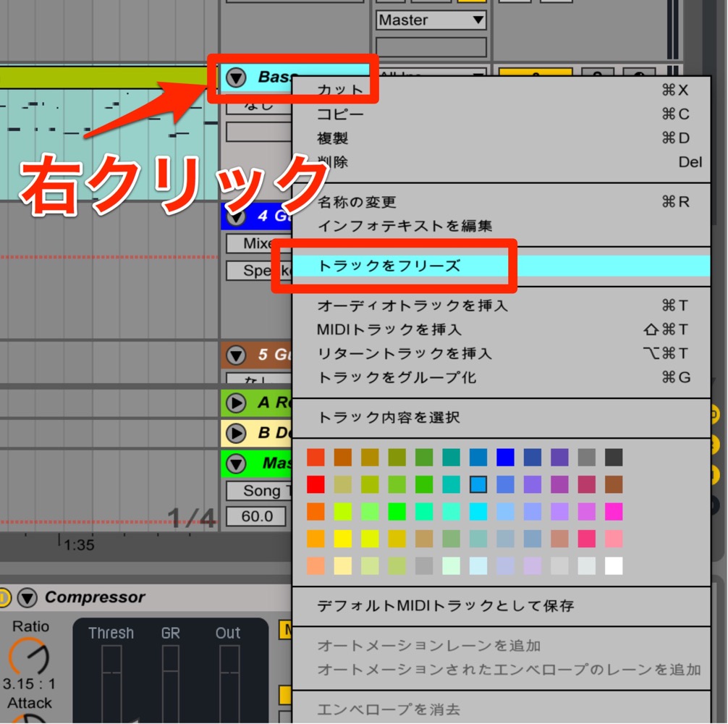Select 複製 in the context menu

[501, 138]
